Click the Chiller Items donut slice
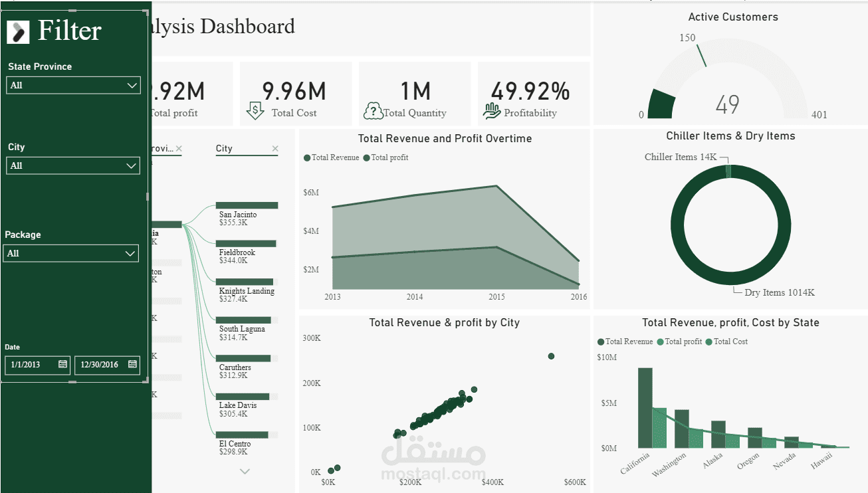 [x=728, y=171]
